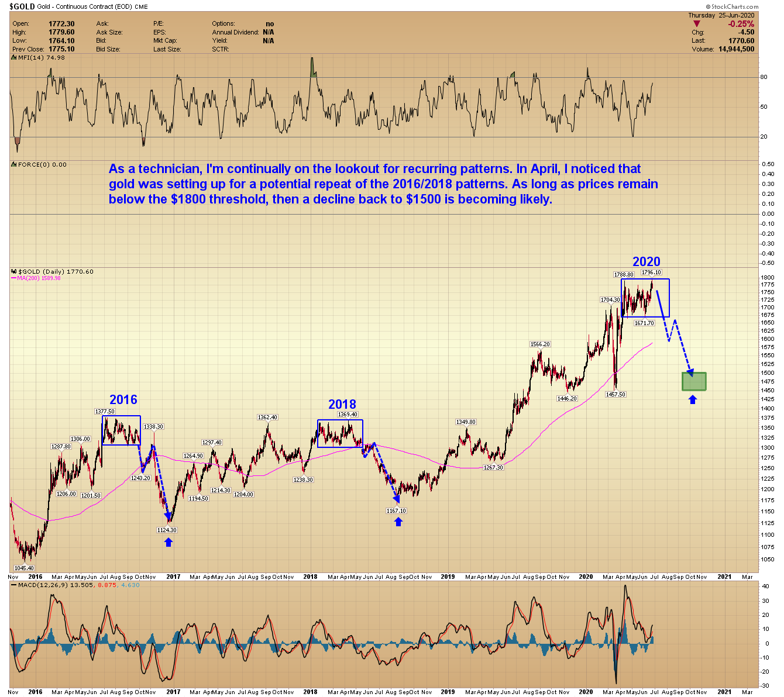The height and width of the screenshot is (697, 784).
Task: Click the FORCE(0) legend icon
Action: (14, 165)
